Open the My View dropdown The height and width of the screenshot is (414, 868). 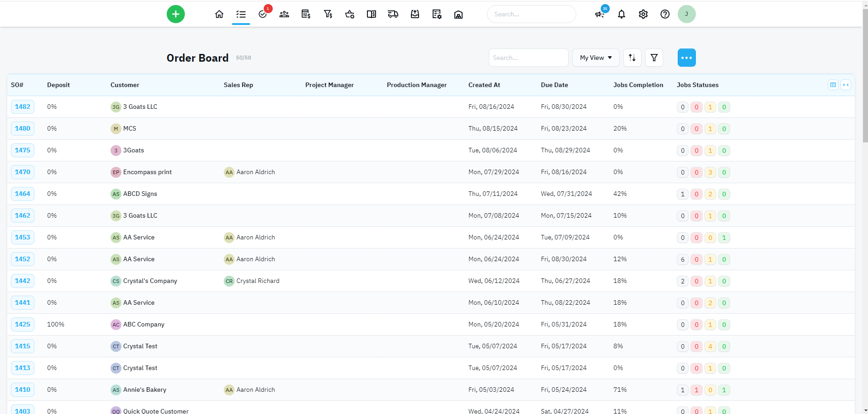(x=595, y=58)
